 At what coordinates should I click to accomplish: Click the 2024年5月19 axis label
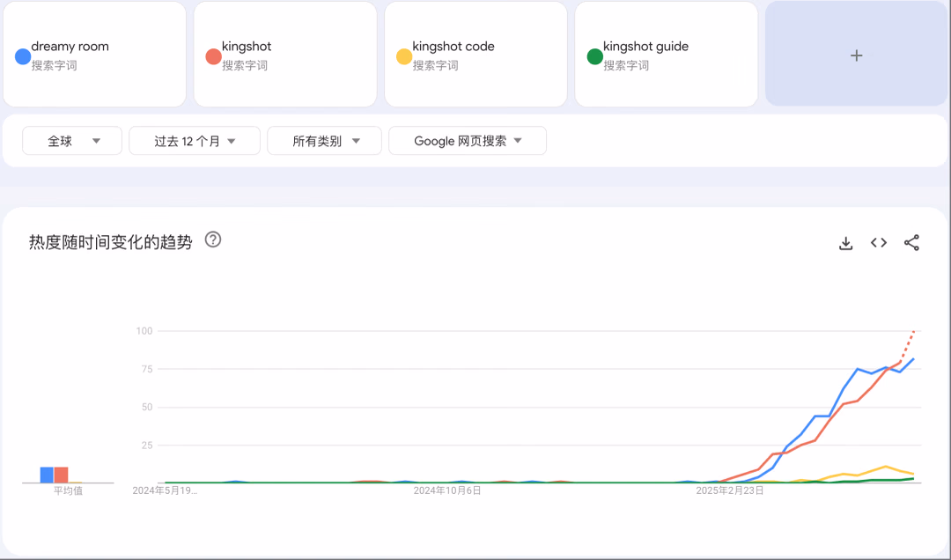point(165,490)
